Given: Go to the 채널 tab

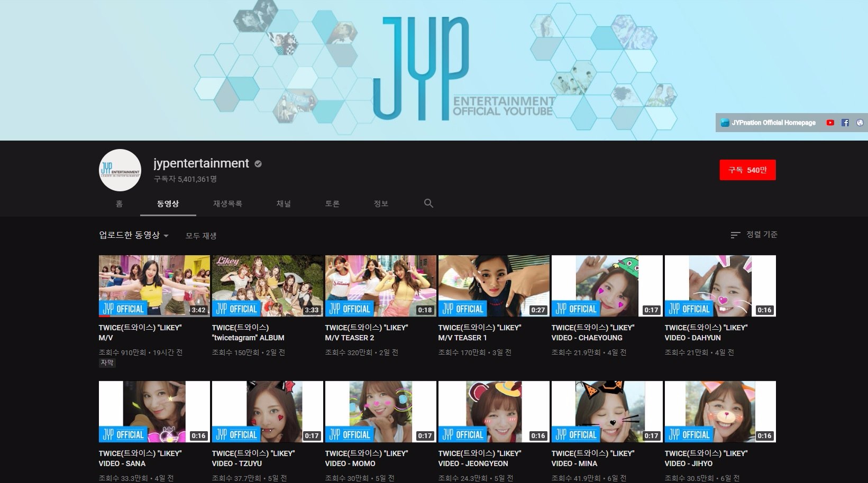Looking at the screenshot, I should click(284, 203).
